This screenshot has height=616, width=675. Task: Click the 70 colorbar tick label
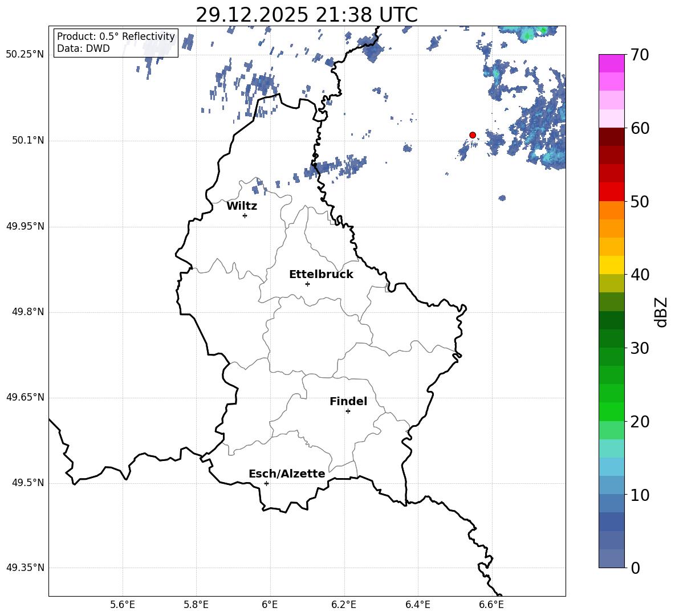[x=640, y=55]
